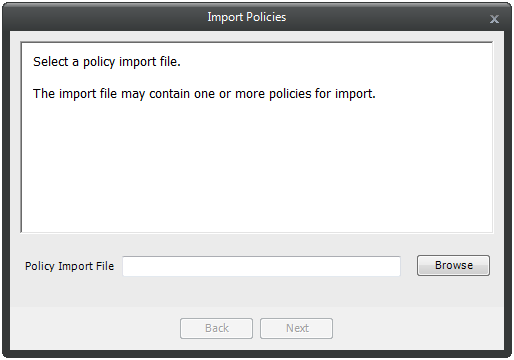This screenshot has width=514, height=360.
Task: Click the Policy Import File label
Action: (69, 266)
